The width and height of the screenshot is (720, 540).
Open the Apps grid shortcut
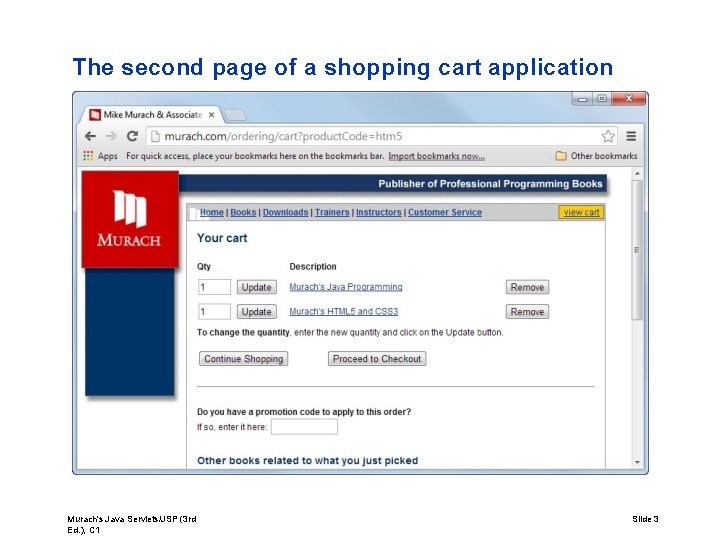101,156
